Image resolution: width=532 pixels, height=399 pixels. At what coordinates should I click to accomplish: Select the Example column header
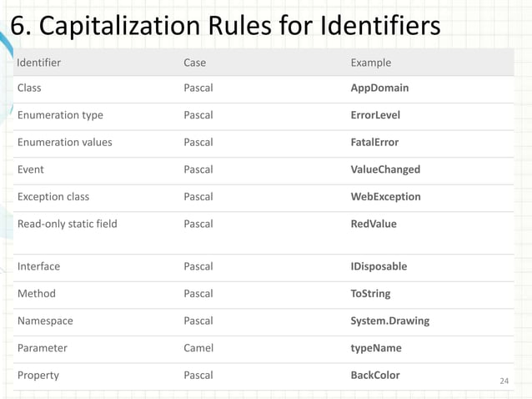point(370,63)
